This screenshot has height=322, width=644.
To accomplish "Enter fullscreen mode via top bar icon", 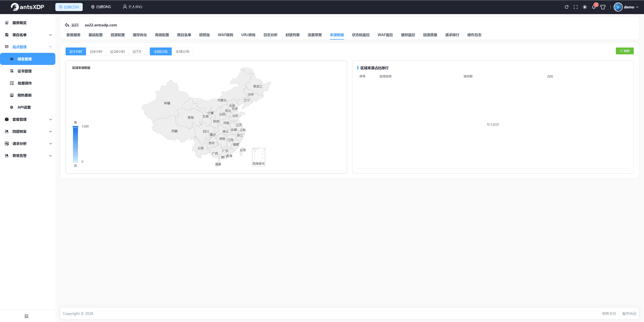I will (576, 7).
